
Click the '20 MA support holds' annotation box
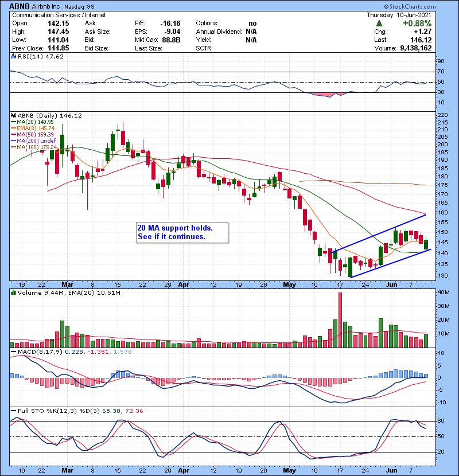point(182,232)
